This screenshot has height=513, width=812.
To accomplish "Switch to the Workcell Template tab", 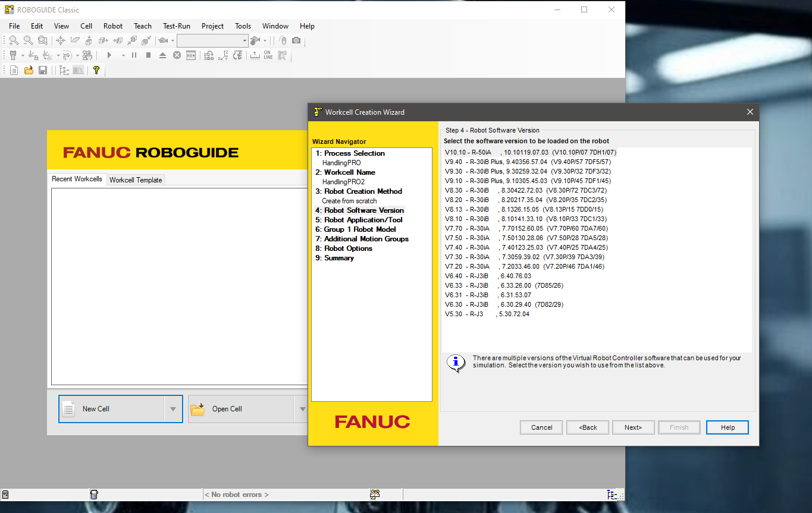I will [x=136, y=180].
